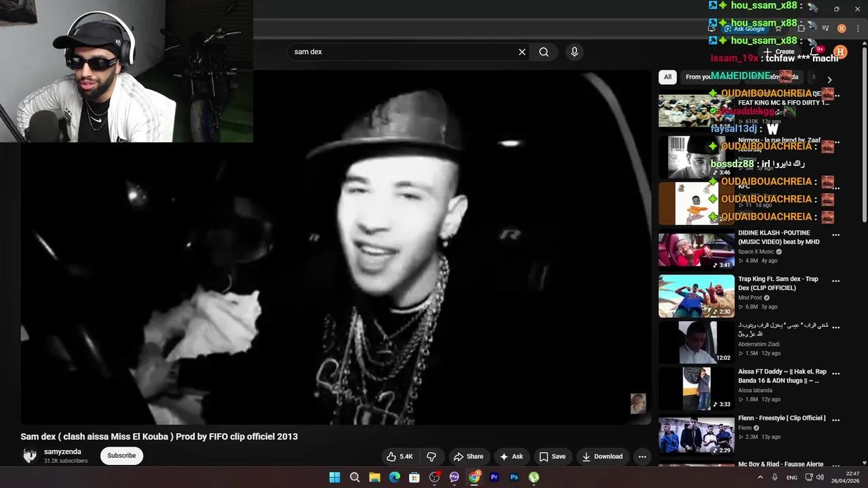Open Mc Boy & Riad - Fausse Alerte title
The image size is (868, 488).
pyautogui.click(x=781, y=464)
